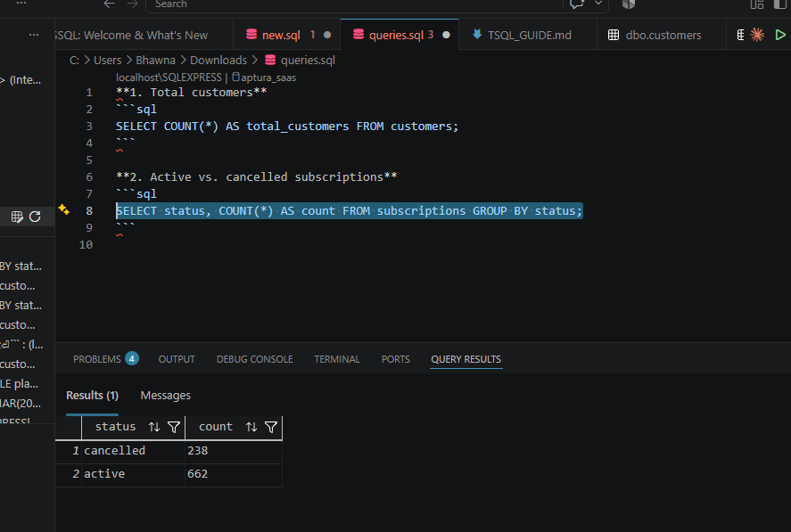The image size is (791, 532).
Task: Click the split estimated plan icon beside starburst
Action: (x=740, y=35)
